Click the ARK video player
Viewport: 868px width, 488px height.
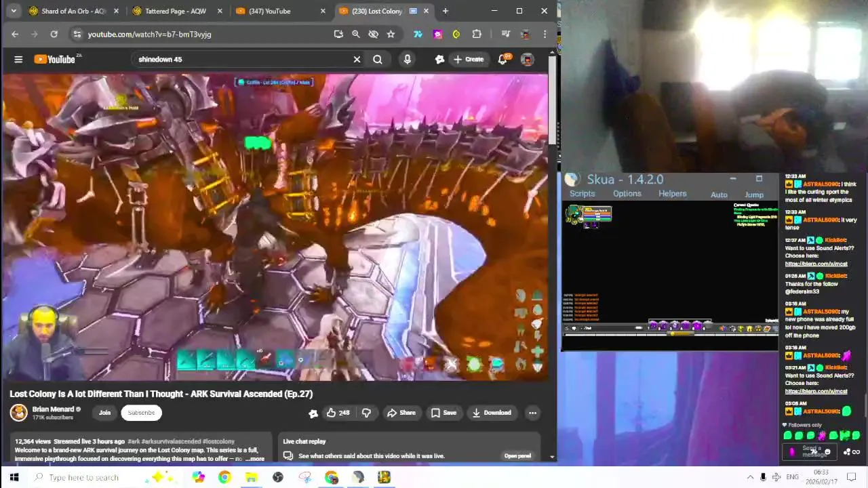click(275, 227)
